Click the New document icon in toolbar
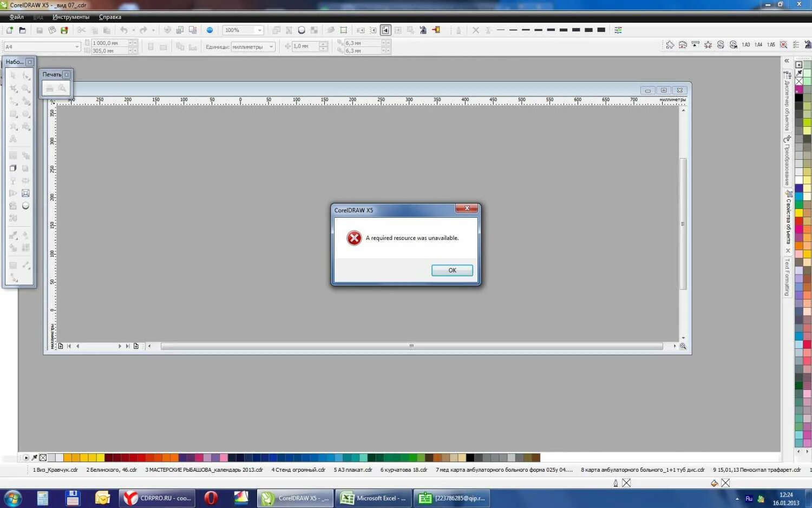Screen dimensions: 812x508 [x=10, y=30]
